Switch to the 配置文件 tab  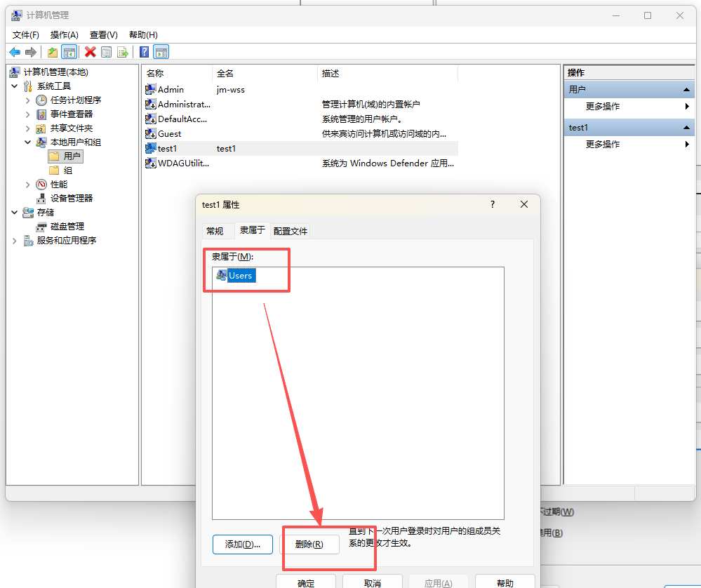291,231
